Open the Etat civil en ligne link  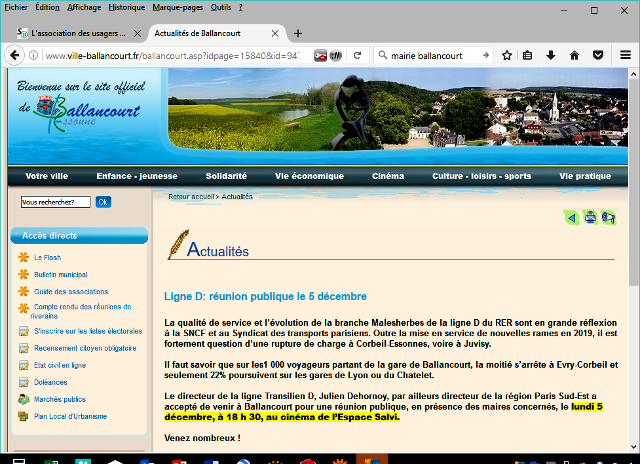coord(60,365)
